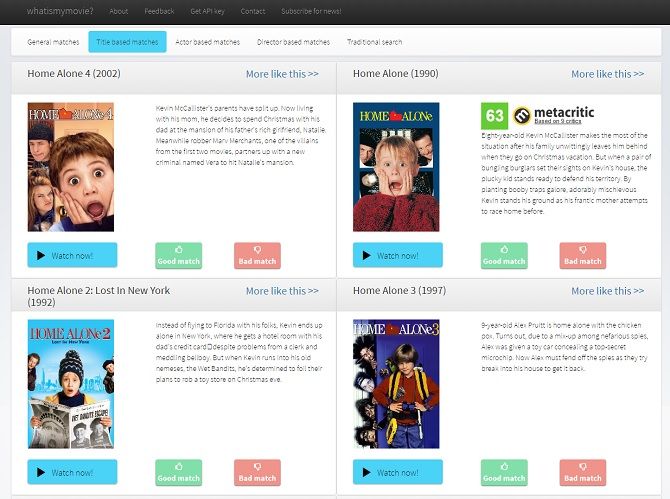
Task: Click the whatismymovie? site logo
Action: coord(60,11)
